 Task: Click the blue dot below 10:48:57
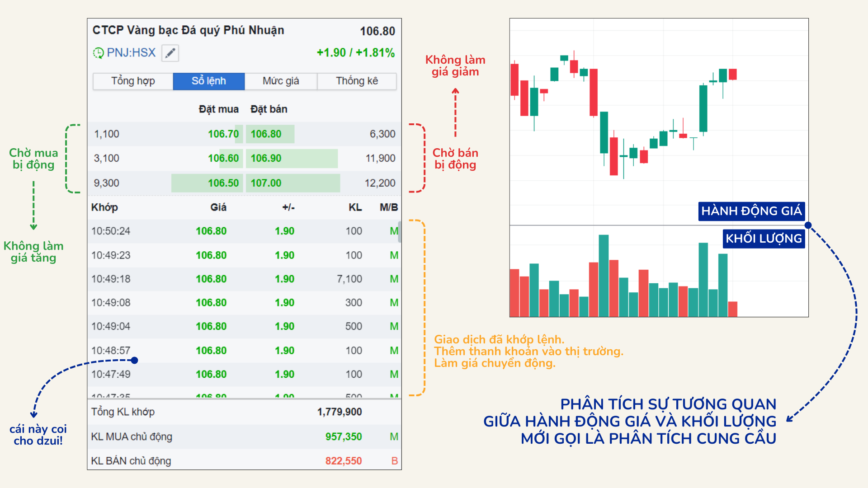134,360
